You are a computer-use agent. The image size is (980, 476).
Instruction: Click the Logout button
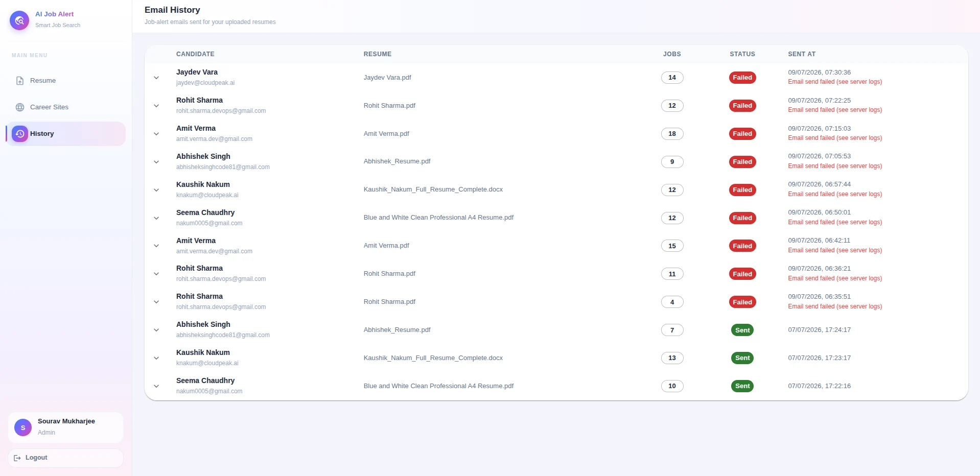tap(65, 458)
